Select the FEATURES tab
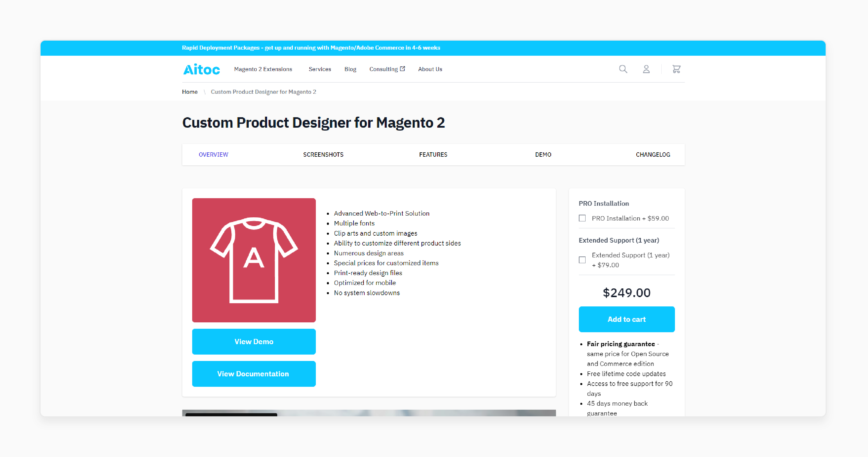The width and height of the screenshot is (868, 457). pos(432,154)
